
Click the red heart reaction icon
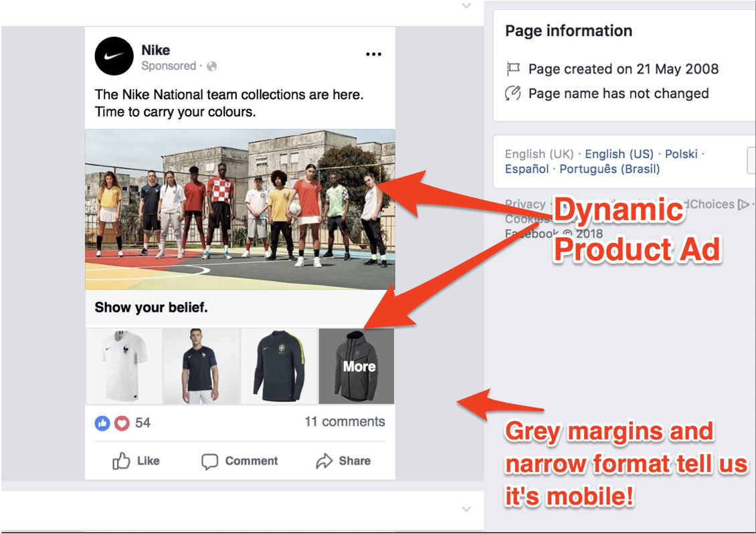pos(122,424)
